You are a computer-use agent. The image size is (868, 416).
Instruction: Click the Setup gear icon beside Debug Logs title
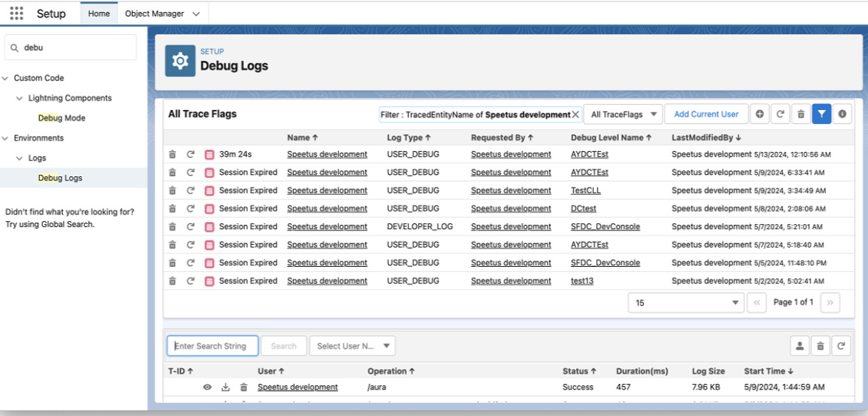(x=180, y=62)
